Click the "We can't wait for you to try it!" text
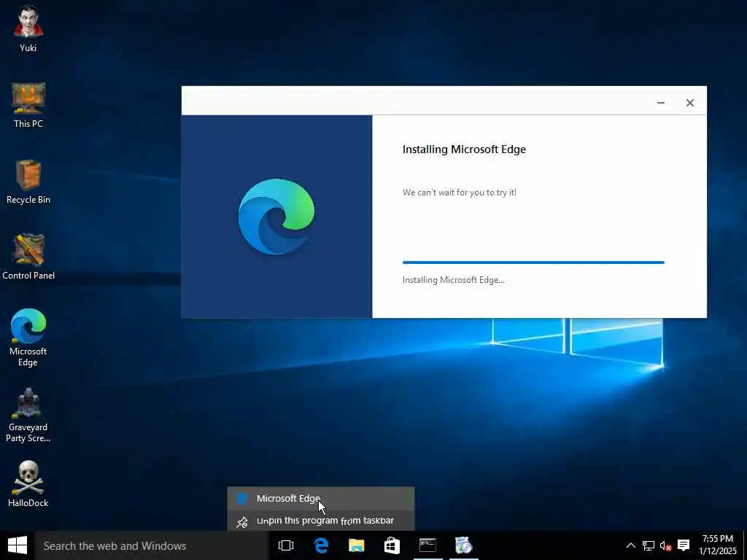The width and height of the screenshot is (747, 560). click(x=460, y=192)
